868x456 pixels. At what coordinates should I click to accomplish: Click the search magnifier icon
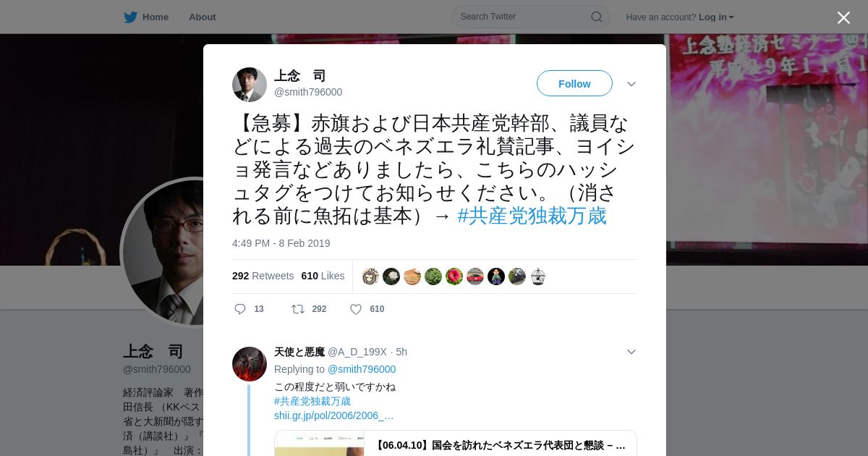(597, 17)
